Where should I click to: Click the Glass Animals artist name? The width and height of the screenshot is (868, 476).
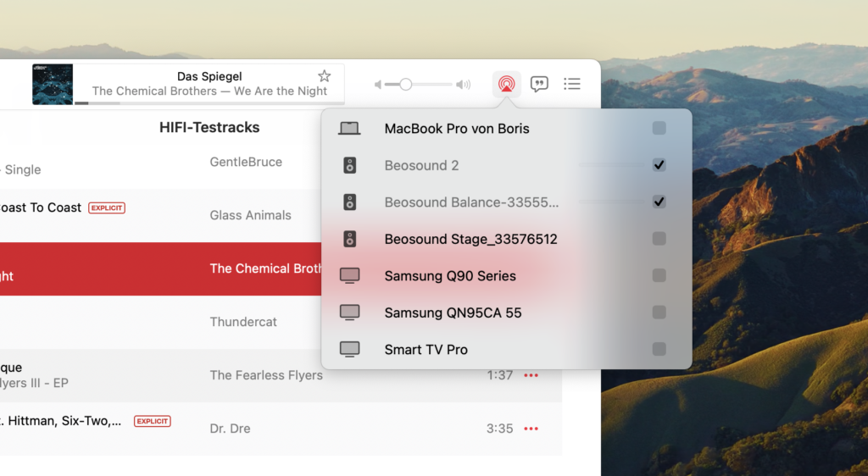coord(250,216)
